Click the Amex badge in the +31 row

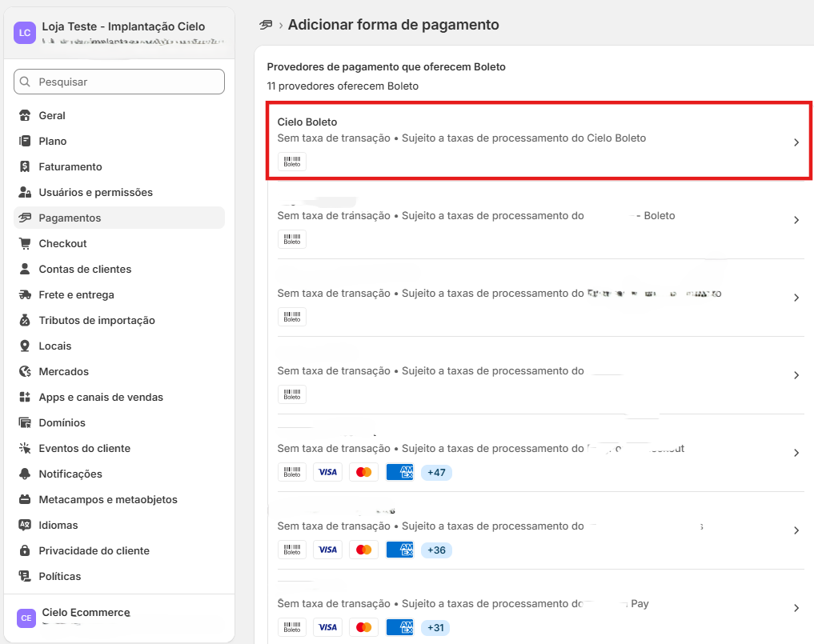pyautogui.click(x=399, y=627)
